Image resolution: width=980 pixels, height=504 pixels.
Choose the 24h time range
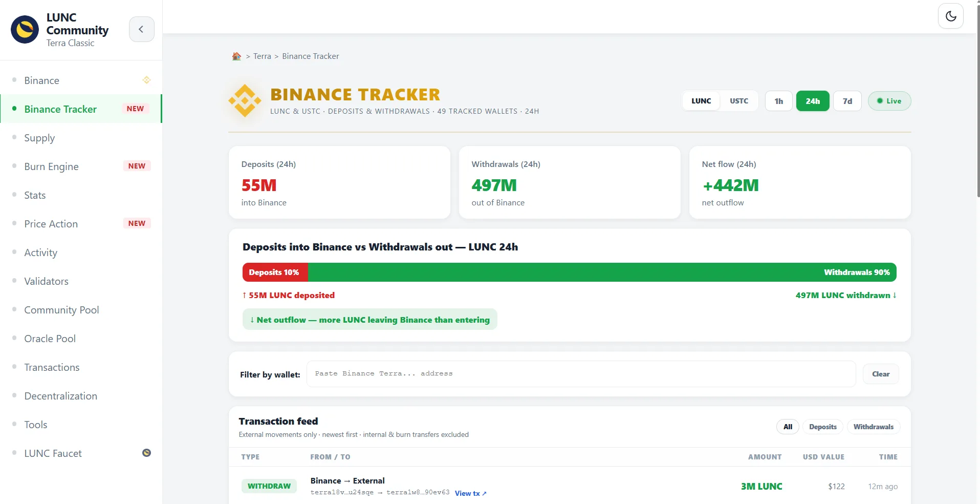[812, 101]
